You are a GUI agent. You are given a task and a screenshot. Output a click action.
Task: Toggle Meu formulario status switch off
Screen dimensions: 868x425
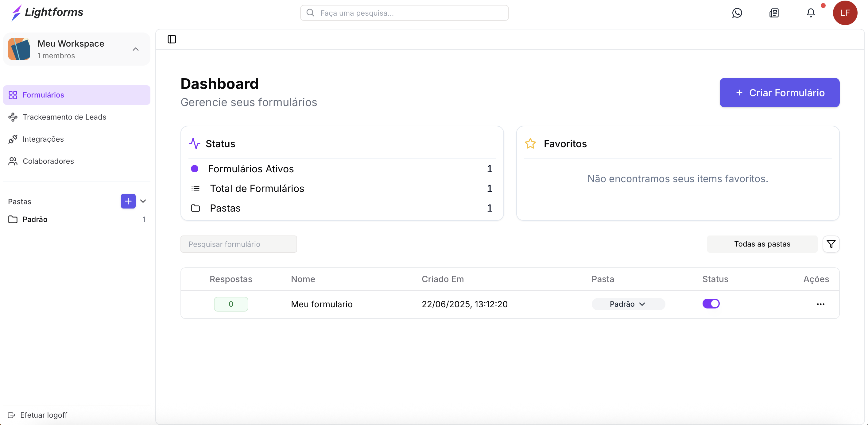(x=711, y=304)
